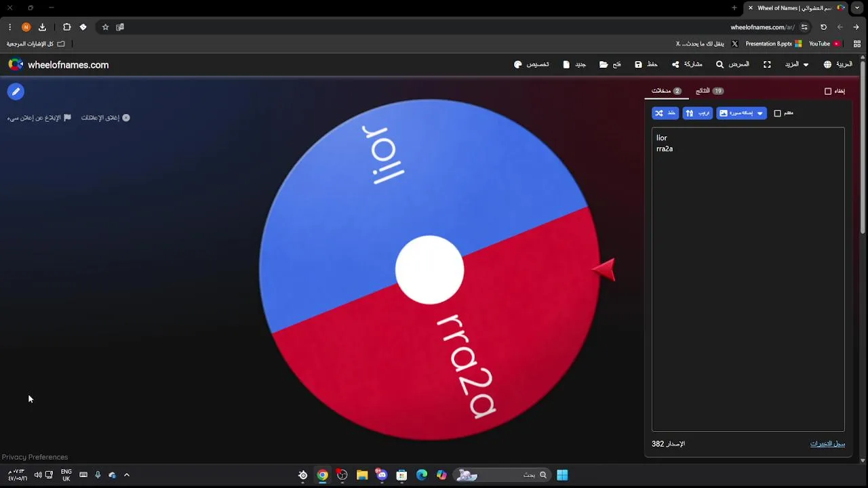Image resolution: width=868 pixels, height=488 pixels.
Task: Open Chrome three-dot menu
Action: pos(9,27)
